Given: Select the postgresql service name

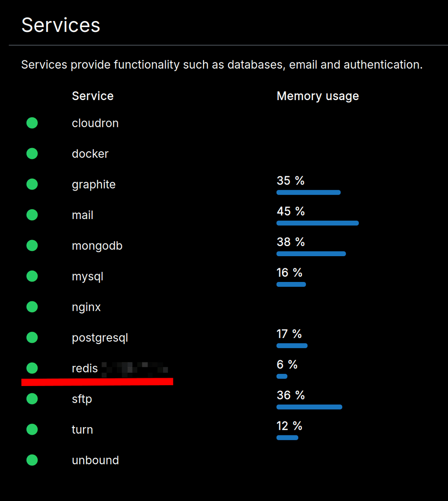Looking at the screenshot, I should pyautogui.click(x=100, y=338).
